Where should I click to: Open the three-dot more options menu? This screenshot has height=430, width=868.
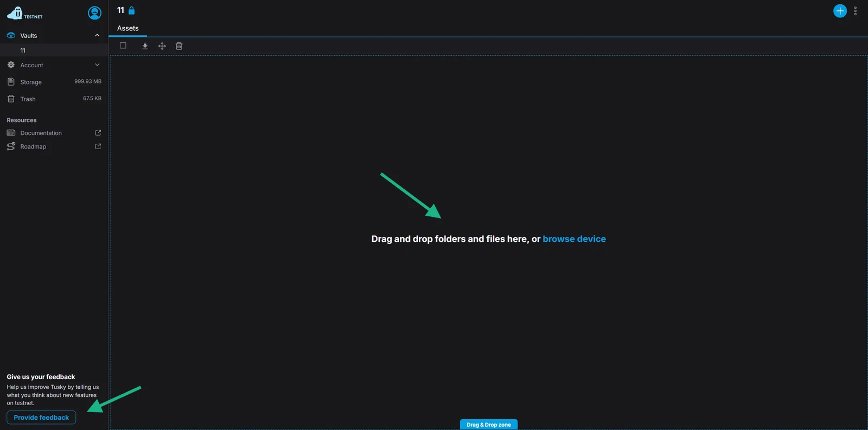pos(856,11)
